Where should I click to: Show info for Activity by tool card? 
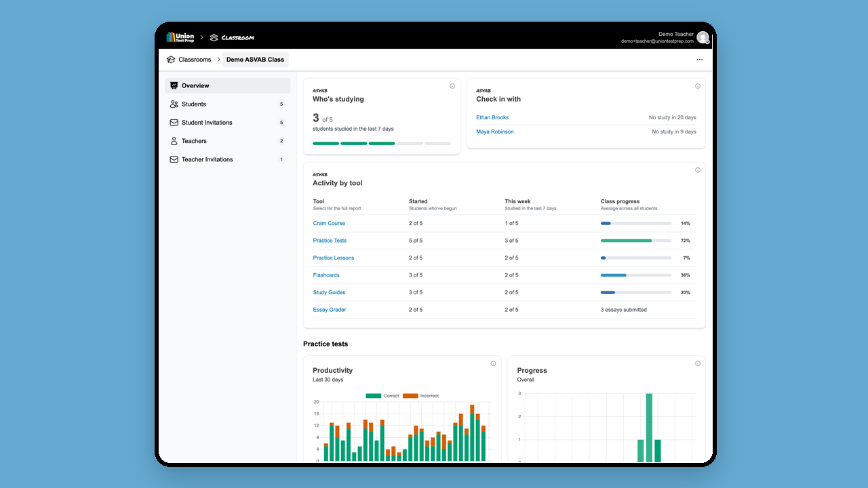(x=698, y=170)
